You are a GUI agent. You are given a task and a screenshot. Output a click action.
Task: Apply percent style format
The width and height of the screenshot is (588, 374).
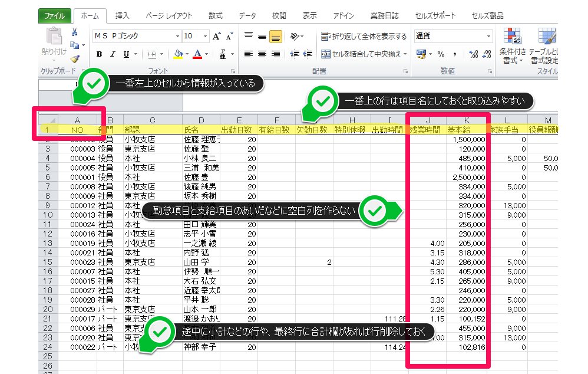coord(440,54)
